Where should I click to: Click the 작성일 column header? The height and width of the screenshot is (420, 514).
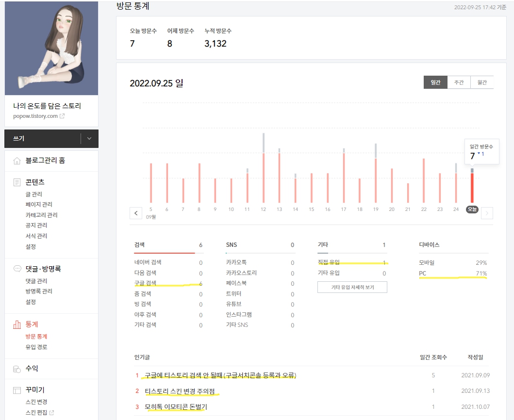[475, 357]
